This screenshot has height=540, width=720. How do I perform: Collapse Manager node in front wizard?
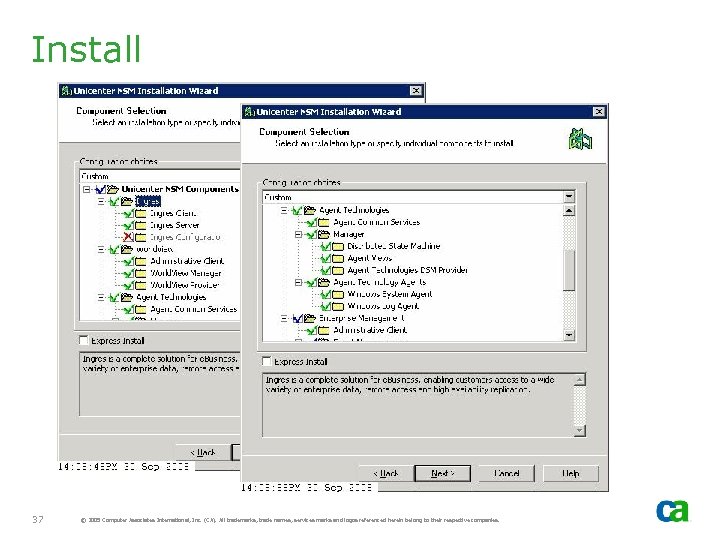[298, 234]
